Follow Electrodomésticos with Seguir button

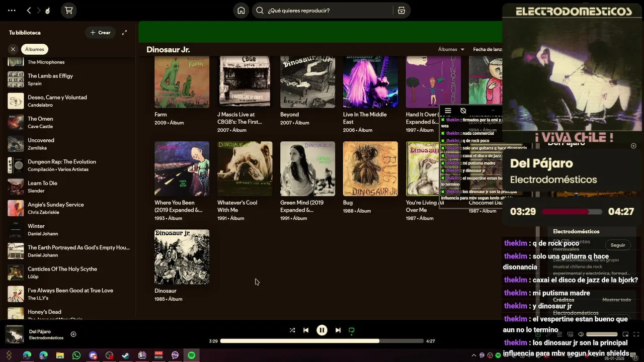[618, 245]
